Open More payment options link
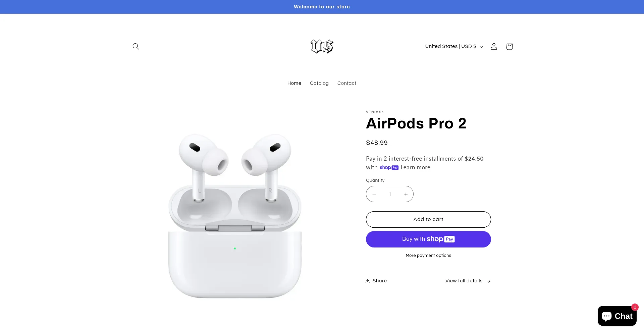This screenshot has width=644, height=333. coord(428,256)
